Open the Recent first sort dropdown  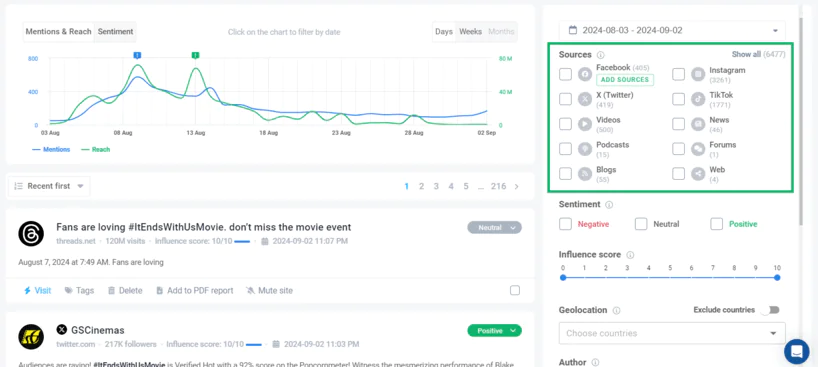[x=49, y=186]
